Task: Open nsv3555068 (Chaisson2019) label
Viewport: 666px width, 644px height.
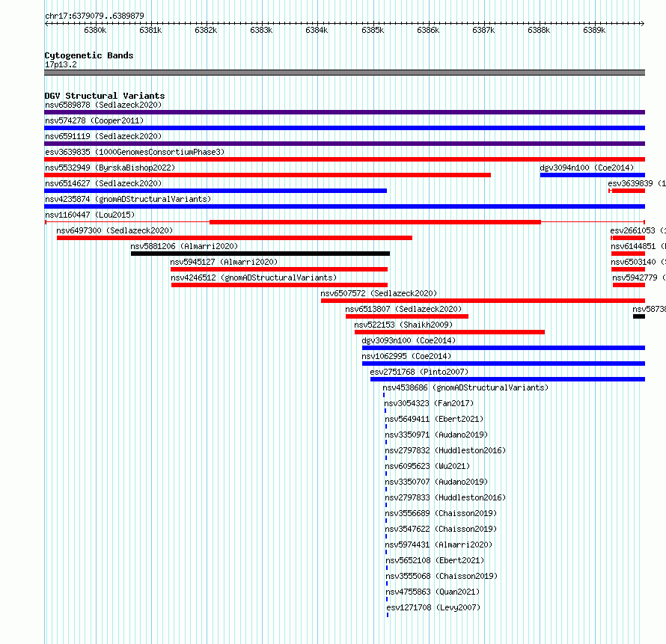Action: coord(442,576)
